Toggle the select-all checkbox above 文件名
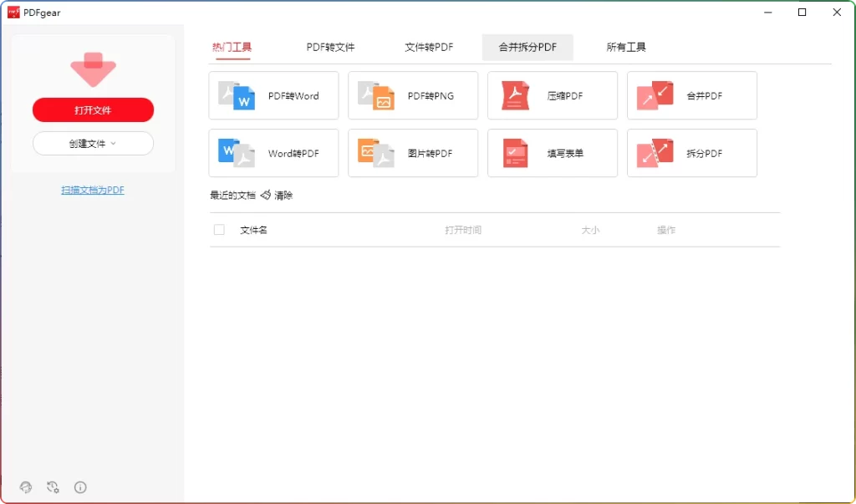The height and width of the screenshot is (504, 856). click(x=219, y=229)
